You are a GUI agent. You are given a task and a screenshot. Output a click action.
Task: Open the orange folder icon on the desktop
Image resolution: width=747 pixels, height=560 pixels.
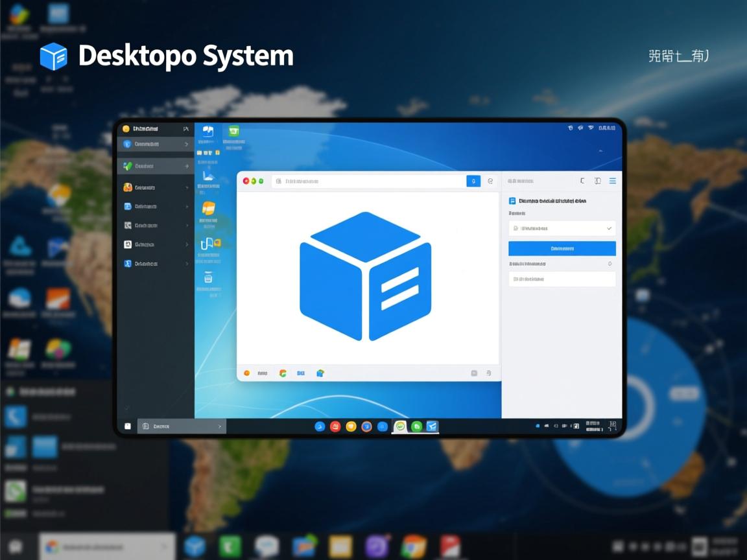[208, 208]
